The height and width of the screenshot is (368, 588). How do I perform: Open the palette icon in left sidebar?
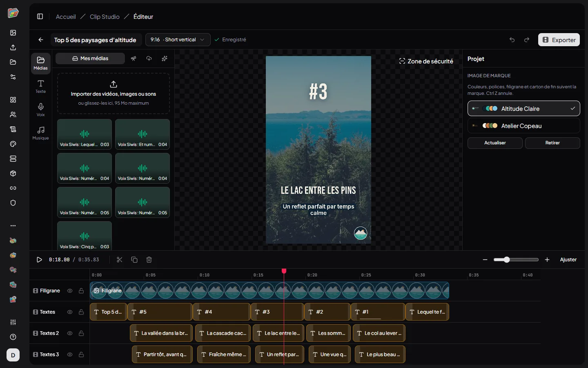[13, 144]
